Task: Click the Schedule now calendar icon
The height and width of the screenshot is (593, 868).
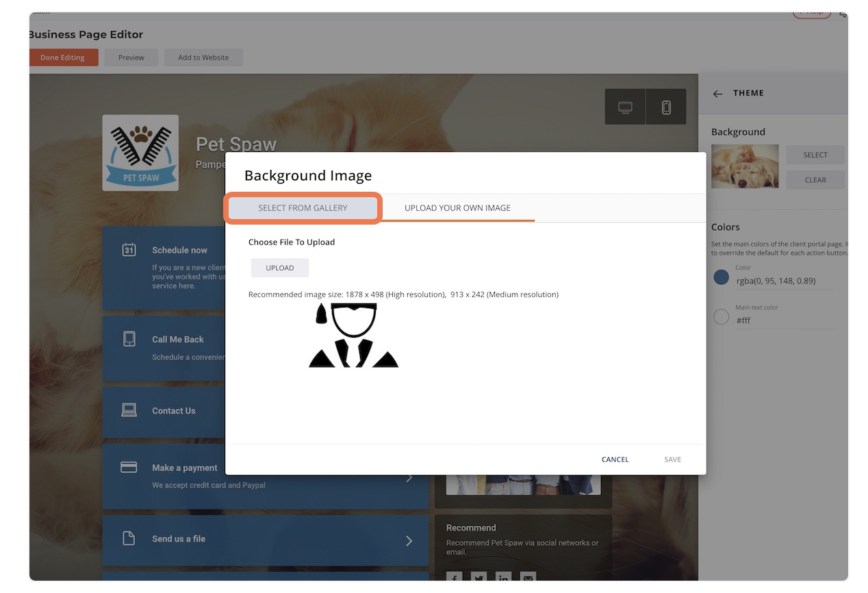Action: point(129,249)
